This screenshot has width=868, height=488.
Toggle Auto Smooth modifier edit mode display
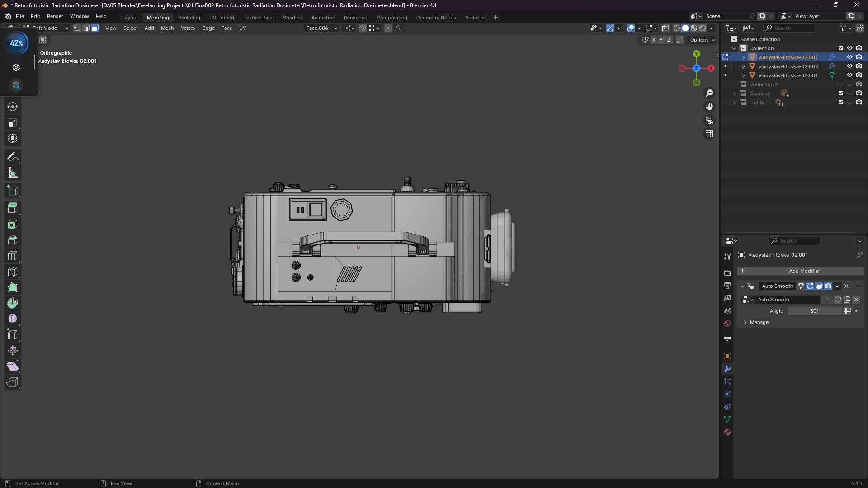pyautogui.click(x=810, y=286)
